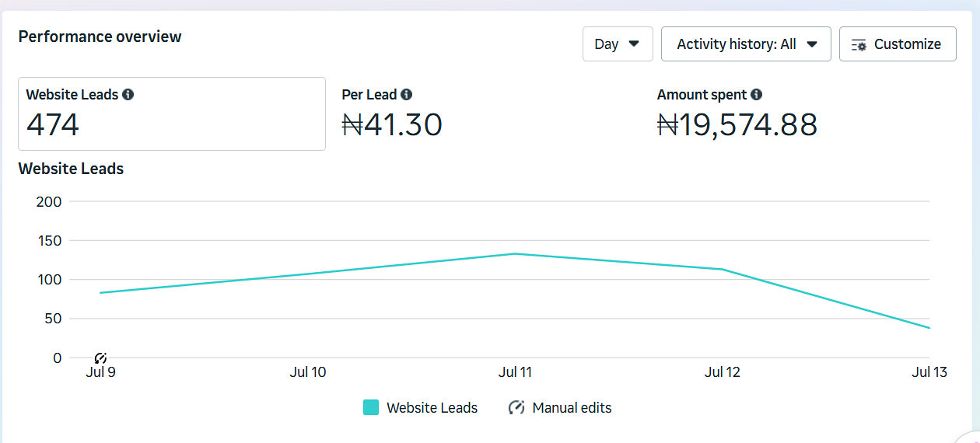The image size is (980, 443).
Task: Click the Website Leads chart title
Action: coord(71,169)
